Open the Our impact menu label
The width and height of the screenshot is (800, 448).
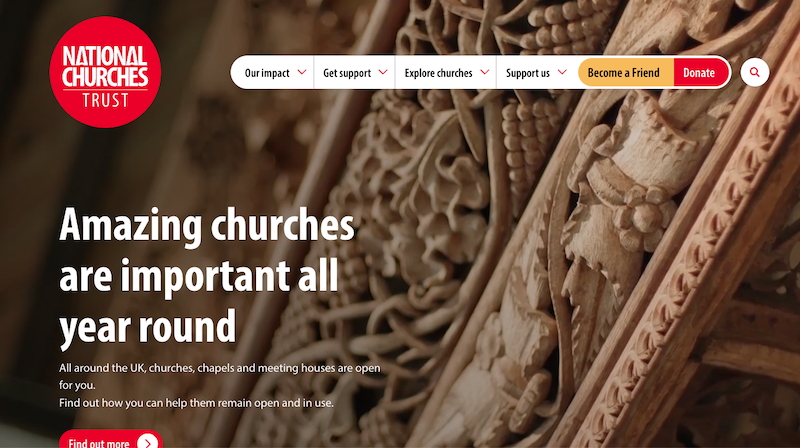(x=266, y=73)
